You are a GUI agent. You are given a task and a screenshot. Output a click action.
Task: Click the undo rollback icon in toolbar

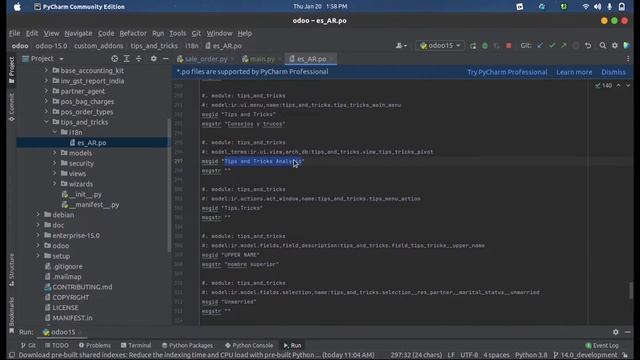coord(588,46)
